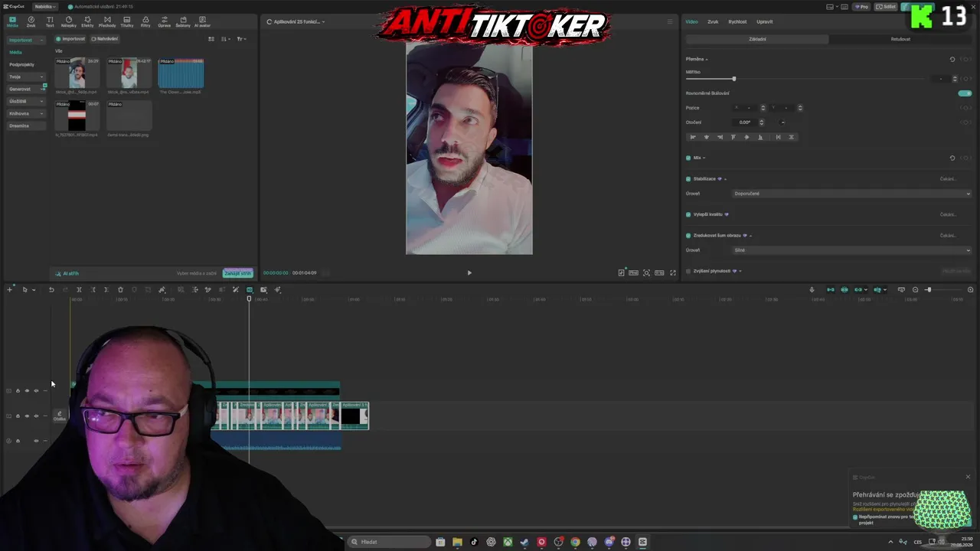This screenshot has width=980, height=551.
Task: Open the Nabídka menu dropdown
Action: 45,6
